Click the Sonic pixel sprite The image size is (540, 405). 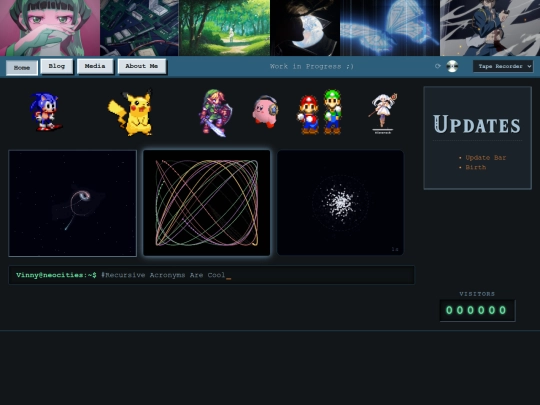tap(46, 112)
